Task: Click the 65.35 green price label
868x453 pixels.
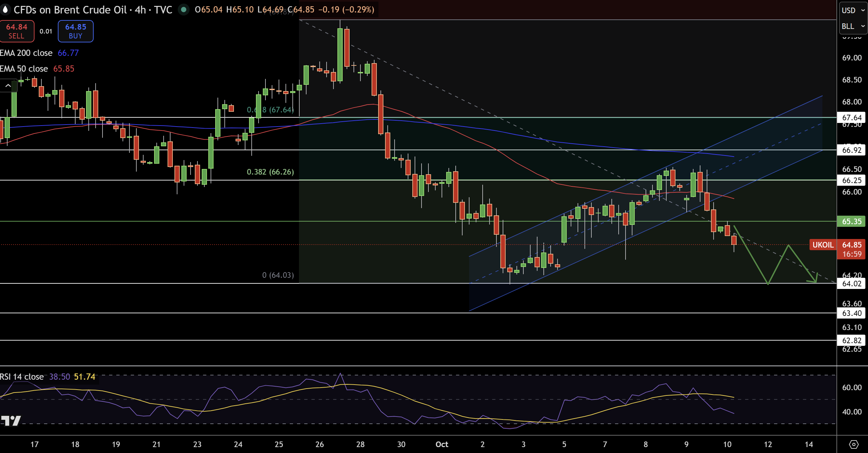Action: [x=852, y=222]
